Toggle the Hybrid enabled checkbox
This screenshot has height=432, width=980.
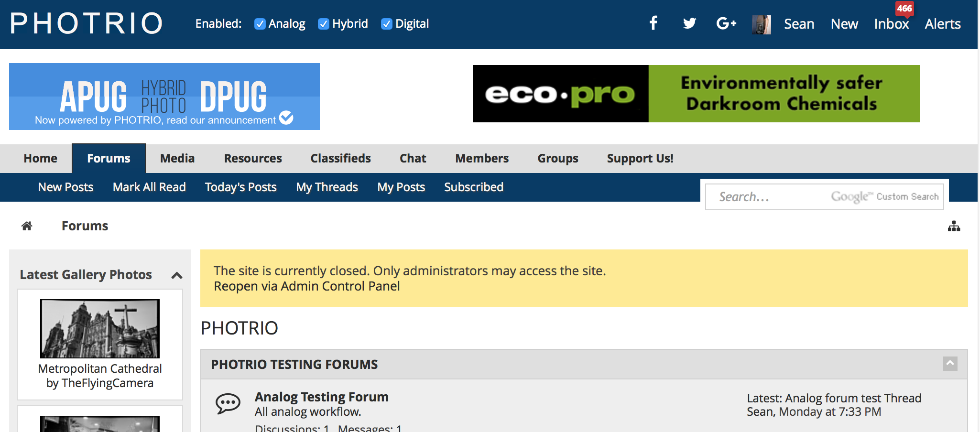click(x=324, y=24)
